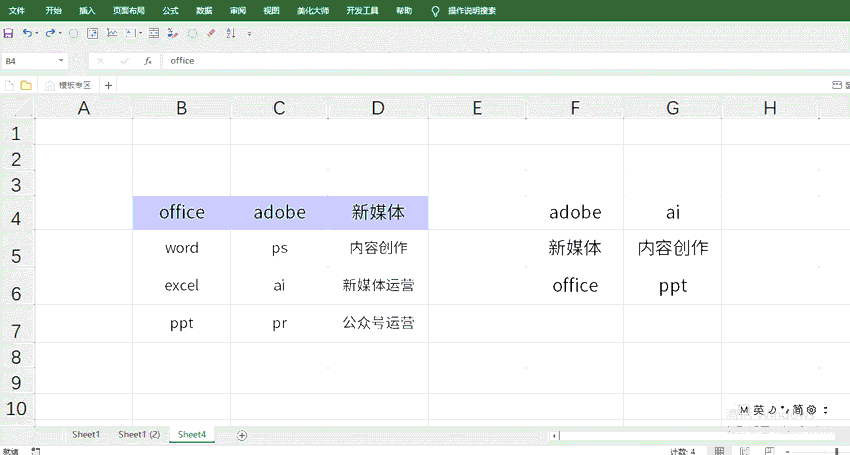850x455 pixels.
Task: Select column E header
Action: [x=477, y=108]
